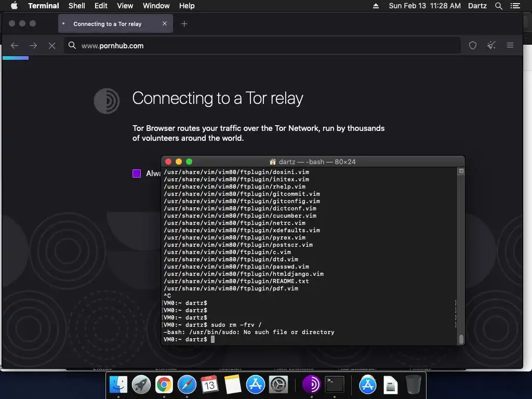Viewport: 532px width, 399px height.
Task: Click the New Identity broom icon
Action: coord(491,45)
